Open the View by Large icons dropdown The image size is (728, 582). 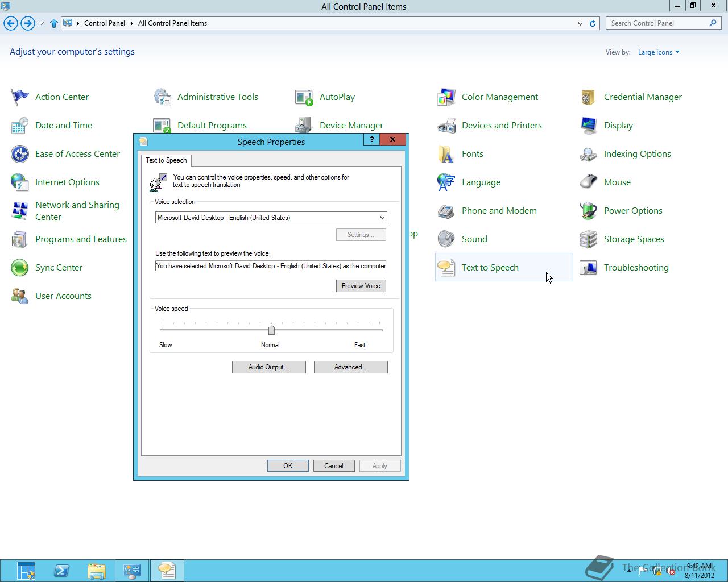[659, 52]
